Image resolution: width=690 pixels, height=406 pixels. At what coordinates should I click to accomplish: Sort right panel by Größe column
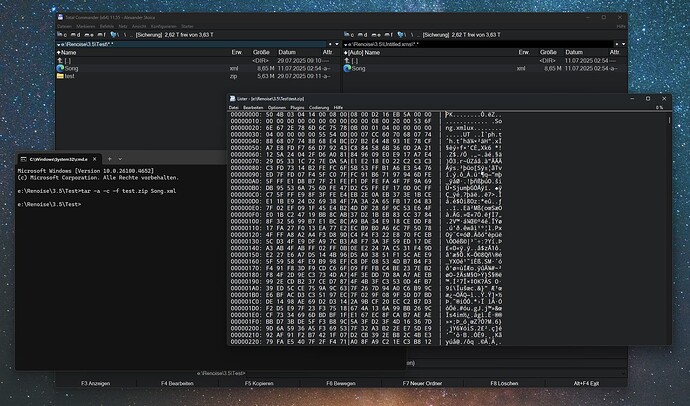click(548, 52)
